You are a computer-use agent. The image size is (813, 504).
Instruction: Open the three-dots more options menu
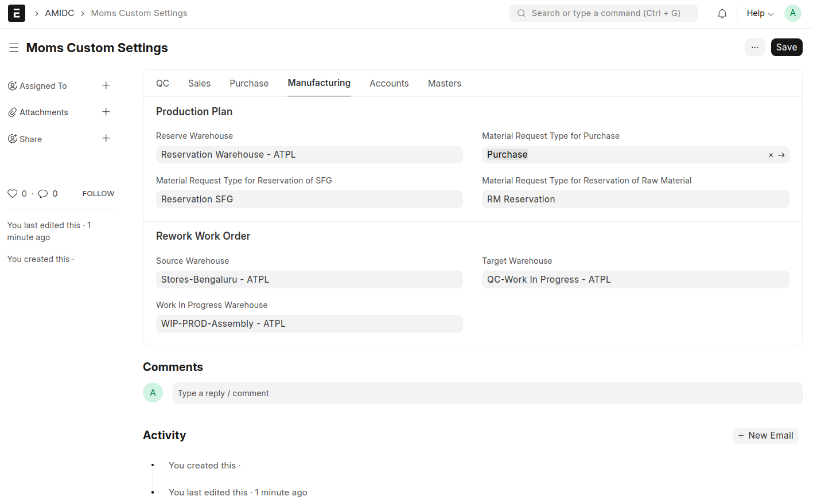pyautogui.click(x=754, y=48)
